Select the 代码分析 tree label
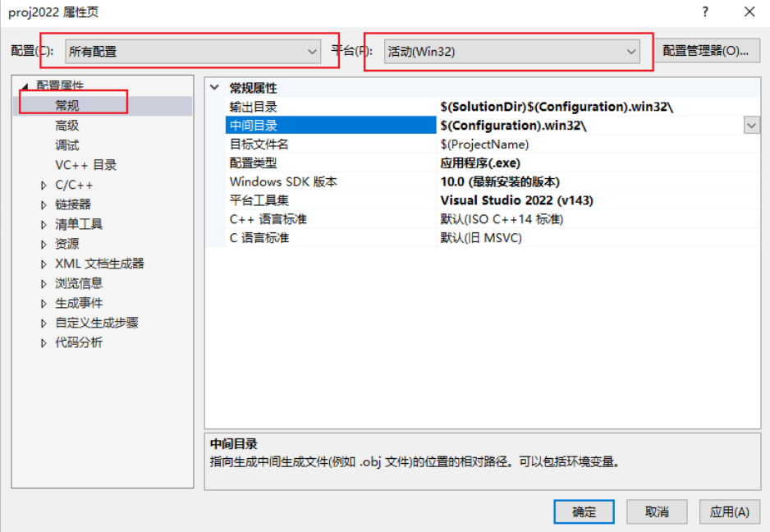The width and height of the screenshot is (770, 532). point(79,342)
